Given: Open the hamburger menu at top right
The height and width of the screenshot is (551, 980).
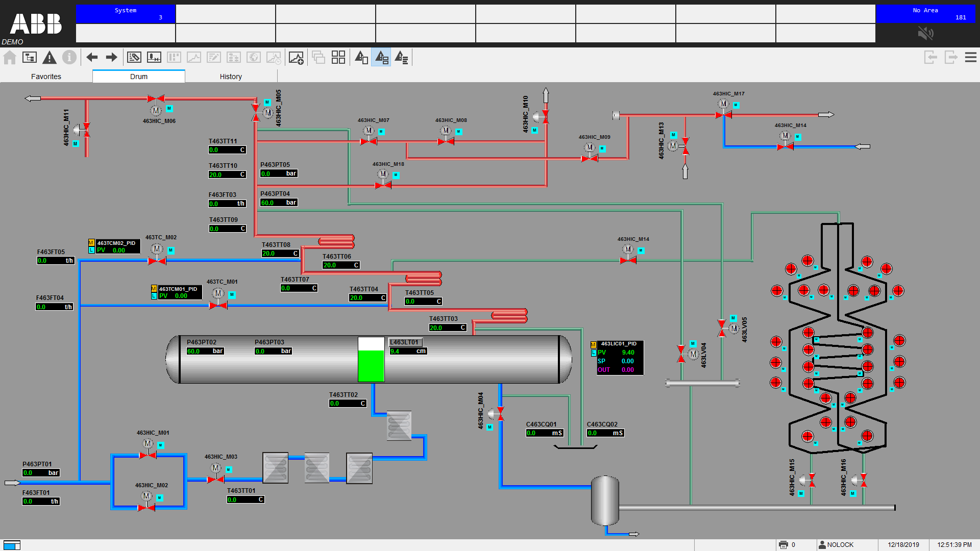Looking at the screenshot, I should pyautogui.click(x=970, y=58).
